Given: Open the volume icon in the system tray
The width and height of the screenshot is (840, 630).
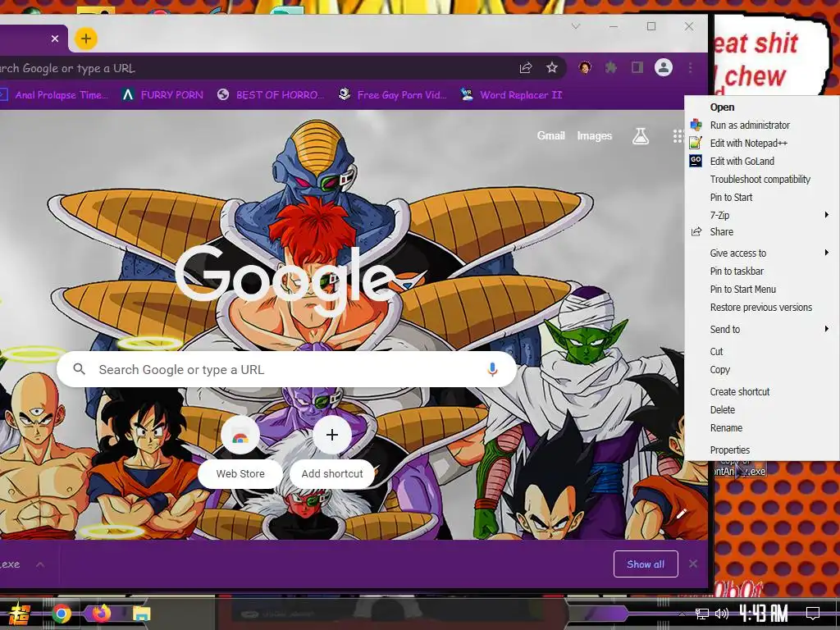Looking at the screenshot, I should (722, 614).
